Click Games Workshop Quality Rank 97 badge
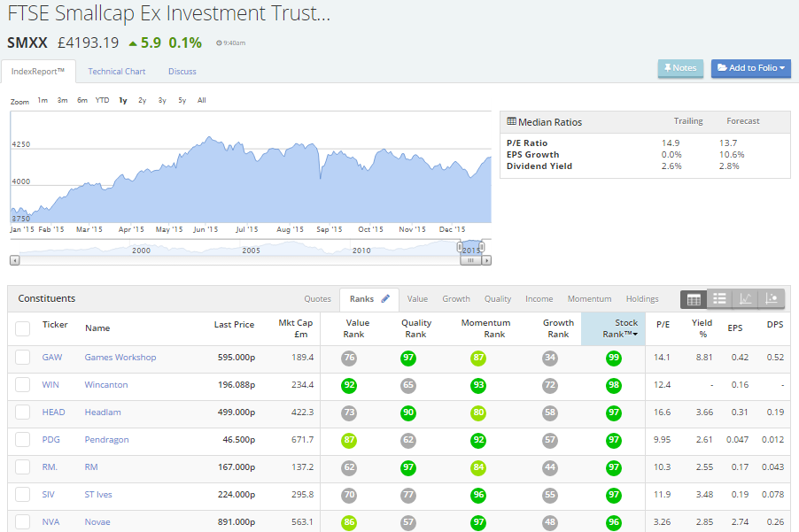 coord(408,358)
